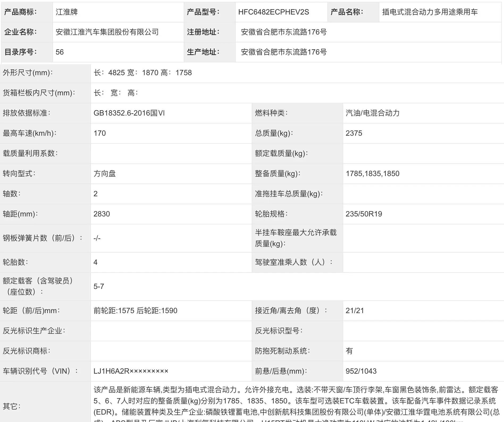Select approach/departure angle 21/21
Image resolution: width=504 pixels, height=422 pixels.
(355, 311)
